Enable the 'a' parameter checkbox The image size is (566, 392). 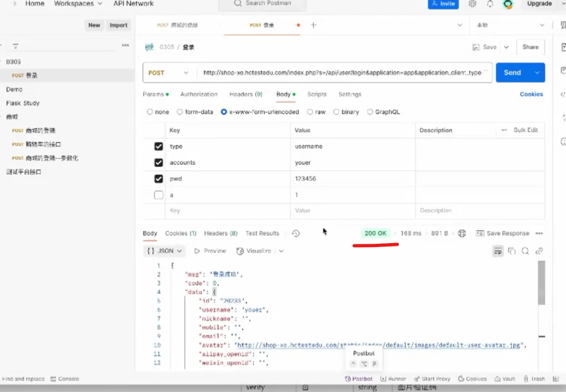click(x=158, y=195)
